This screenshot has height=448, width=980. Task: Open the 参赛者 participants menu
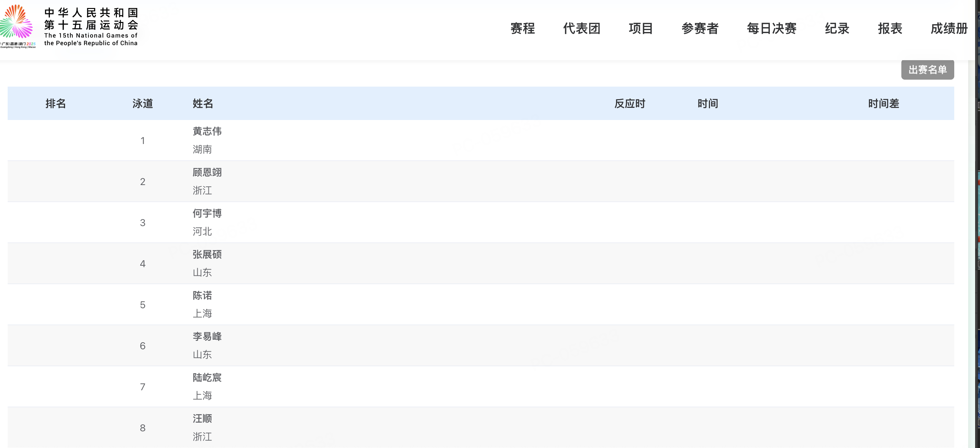tap(700, 29)
